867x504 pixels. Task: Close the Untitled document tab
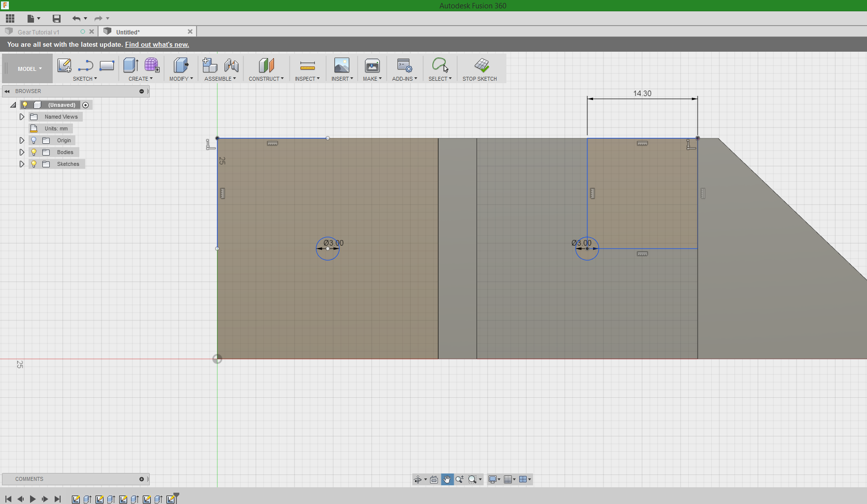coord(190,31)
